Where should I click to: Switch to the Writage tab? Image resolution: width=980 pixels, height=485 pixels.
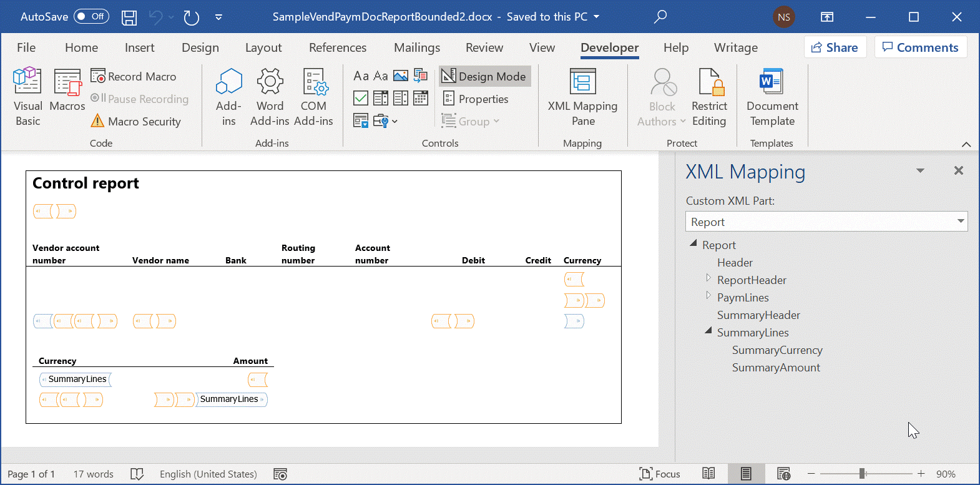click(736, 47)
